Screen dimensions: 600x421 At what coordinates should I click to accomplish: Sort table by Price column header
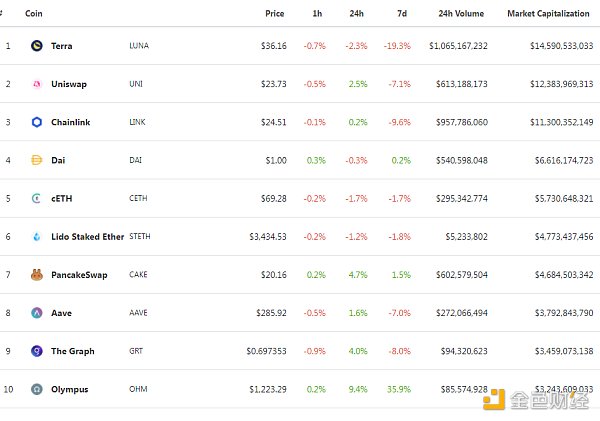point(274,14)
